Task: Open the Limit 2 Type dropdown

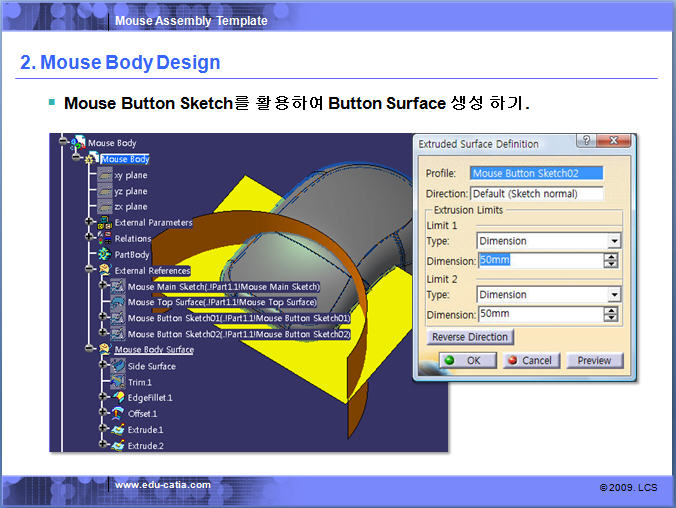Action: 613,295
